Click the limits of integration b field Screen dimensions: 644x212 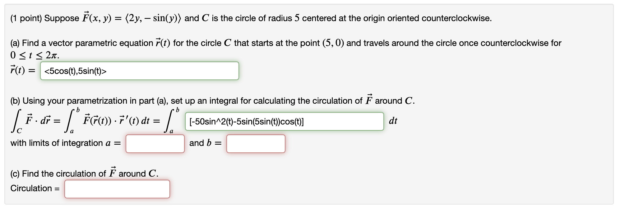pyautogui.click(x=256, y=144)
